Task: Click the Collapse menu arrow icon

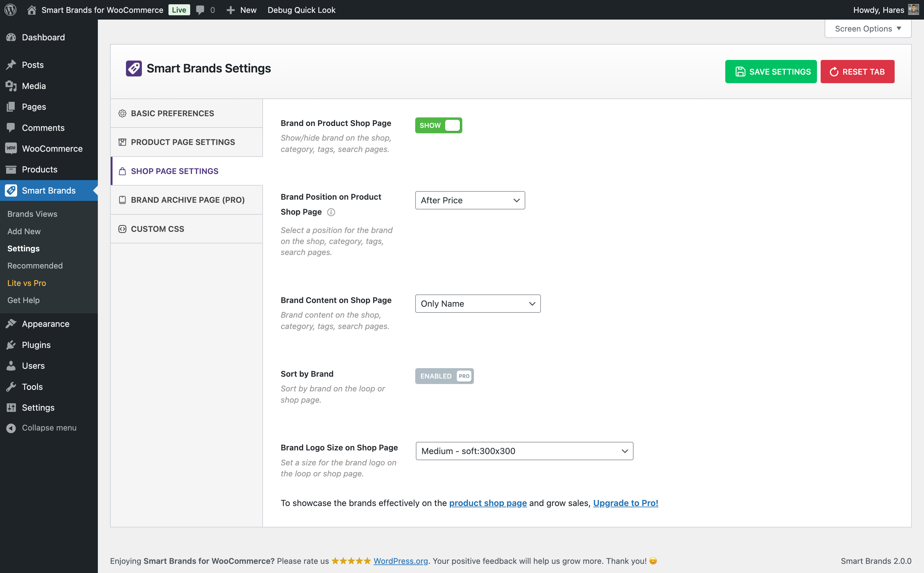Action: [x=11, y=428]
